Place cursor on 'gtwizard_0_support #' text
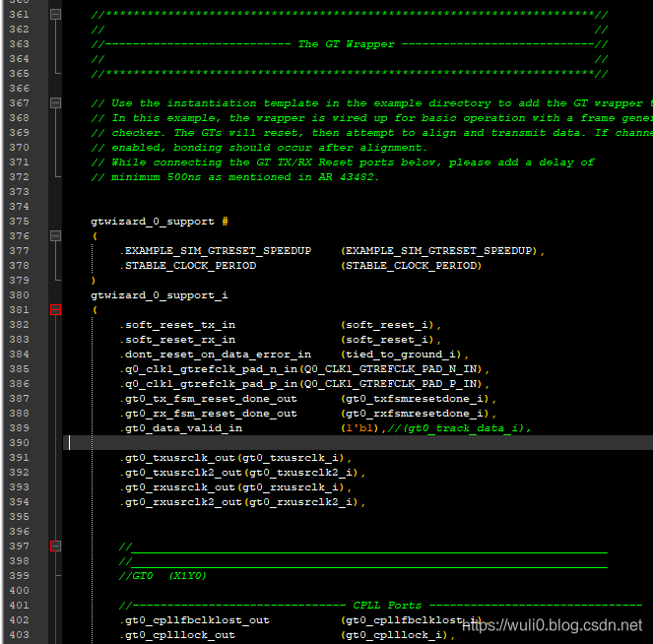The height and width of the screenshot is (644, 653). pos(160,222)
